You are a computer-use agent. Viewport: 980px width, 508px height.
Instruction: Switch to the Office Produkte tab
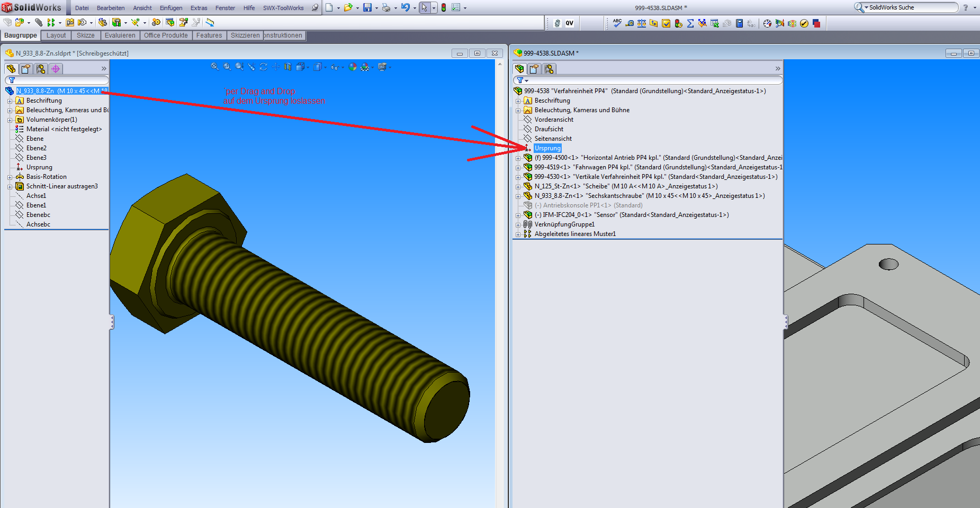pyautogui.click(x=166, y=35)
